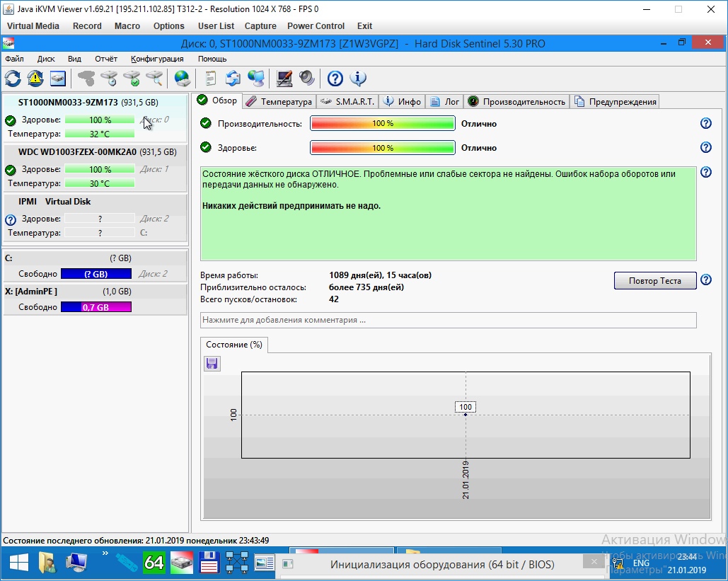Screen dimensions: 728x581
Task: Select the Состояние (%) chart tab
Action: 234,345
